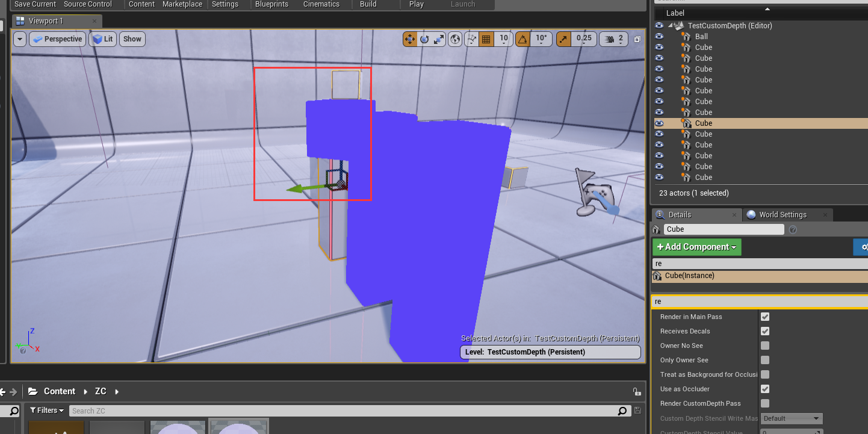Image resolution: width=868 pixels, height=434 pixels.
Task: Switch to the World Settings tab
Action: point(782,214)
